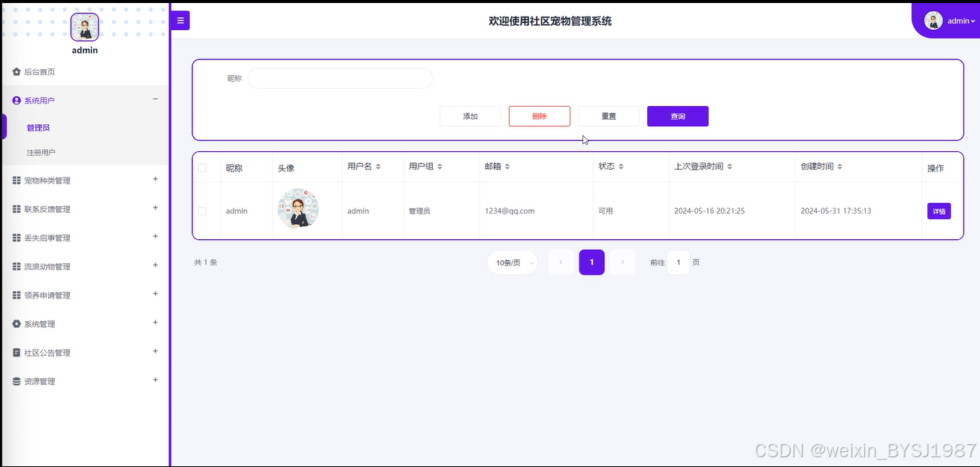Viewport: 980px width, 467px height.
Task: Sort by 上次登录时间 column arrows
Action: pyautogui.click(x=730, y=167)
